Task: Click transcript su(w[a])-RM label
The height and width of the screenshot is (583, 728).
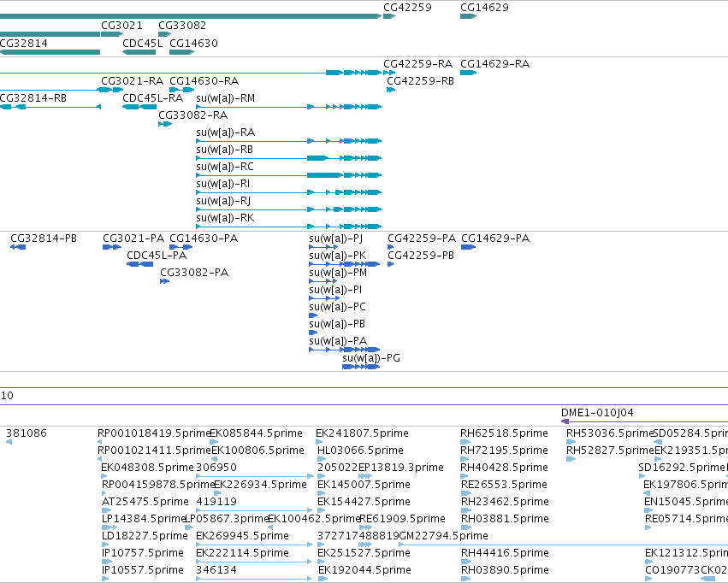Action: [x=225, y=97]
